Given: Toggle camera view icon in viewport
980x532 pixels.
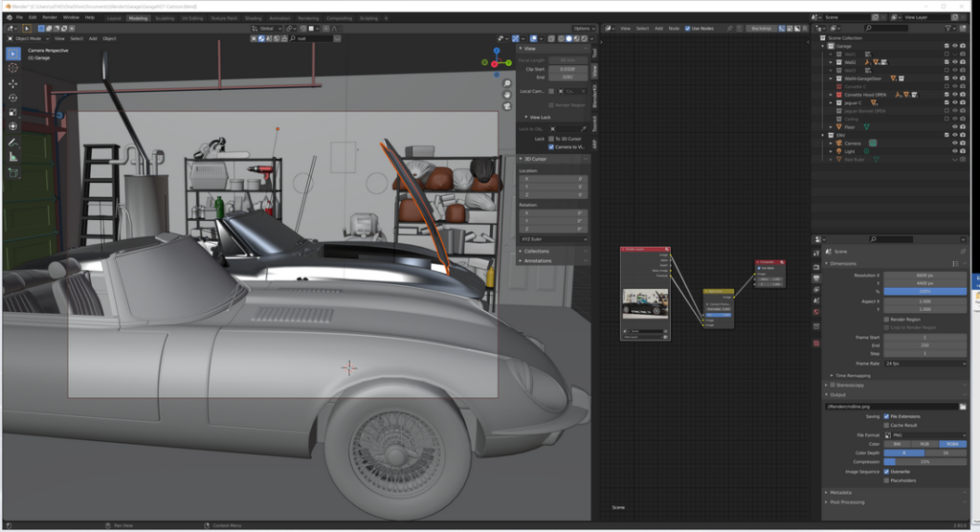Looking at the screenshot, I should click(507, 107).
